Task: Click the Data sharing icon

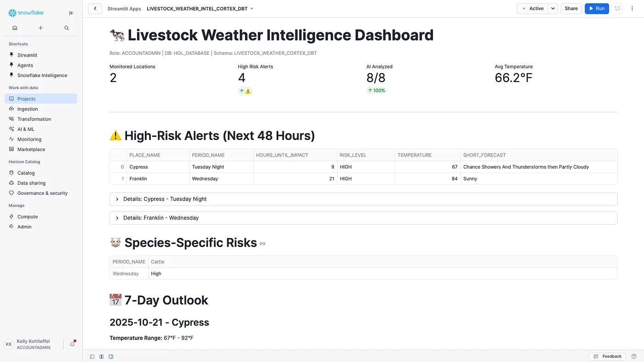Action: pyautogui.click(x=12, y=183)
